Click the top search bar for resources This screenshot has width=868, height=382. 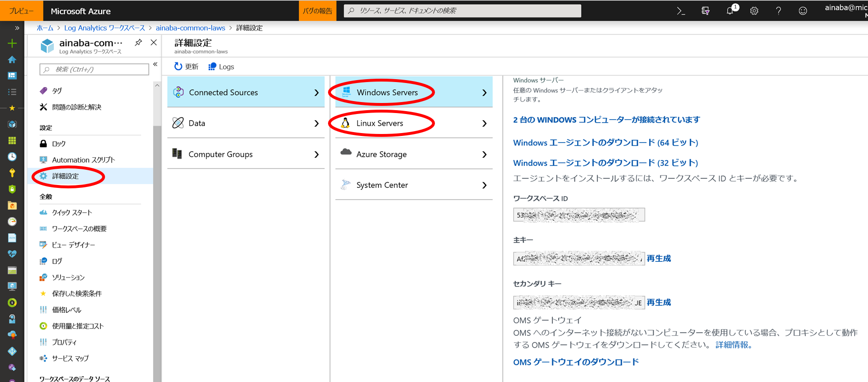[x=462, y=10]
